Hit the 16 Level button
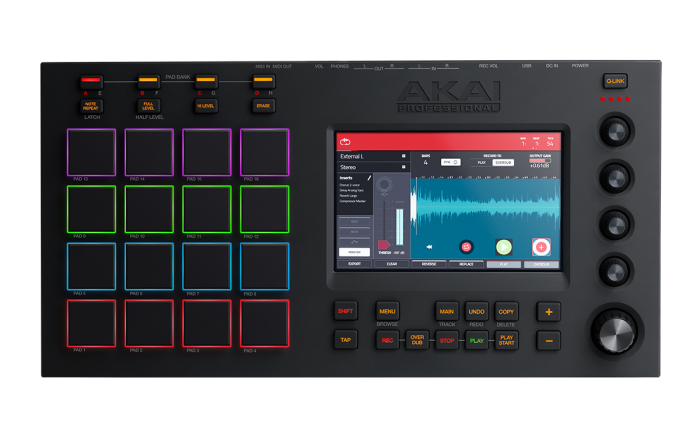Viewport: 700px width, 438px height. coord(206,106)
